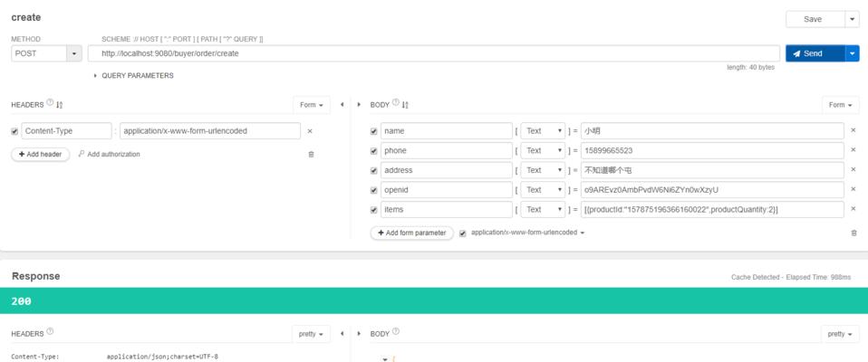Delete all body parameters with trash icon
Image resolution: width=868 pixels, height=362 pixels.
click(x=854, y=233)
